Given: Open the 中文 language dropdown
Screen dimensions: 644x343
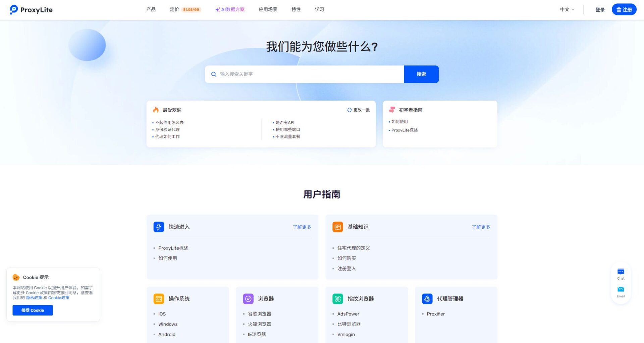Looking at the screenshot, I should pyautogui.click(x=567, y=9).
